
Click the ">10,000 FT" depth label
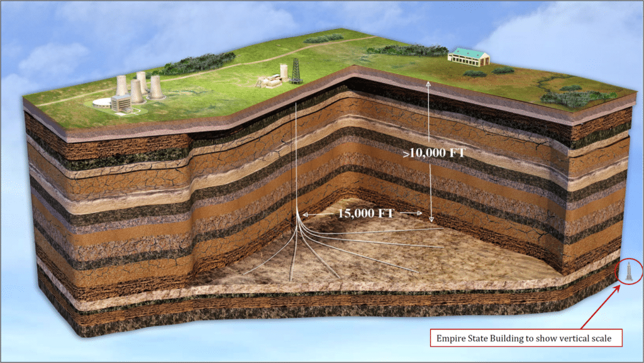(434, 153)
